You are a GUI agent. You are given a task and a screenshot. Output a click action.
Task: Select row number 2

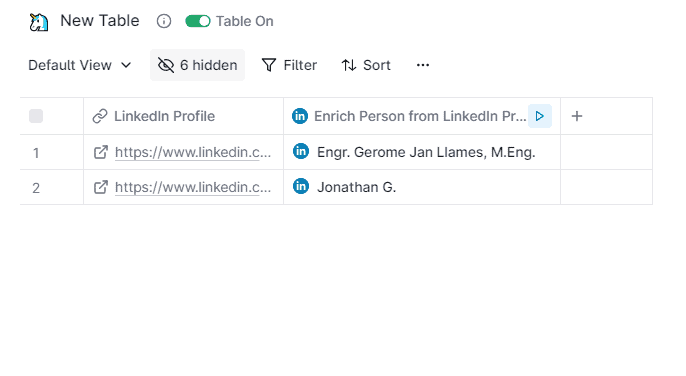(x=36, y=188)
